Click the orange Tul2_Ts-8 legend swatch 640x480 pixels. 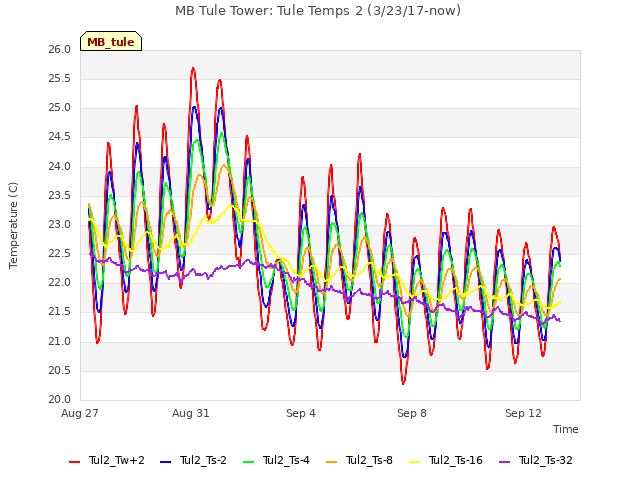331,462
